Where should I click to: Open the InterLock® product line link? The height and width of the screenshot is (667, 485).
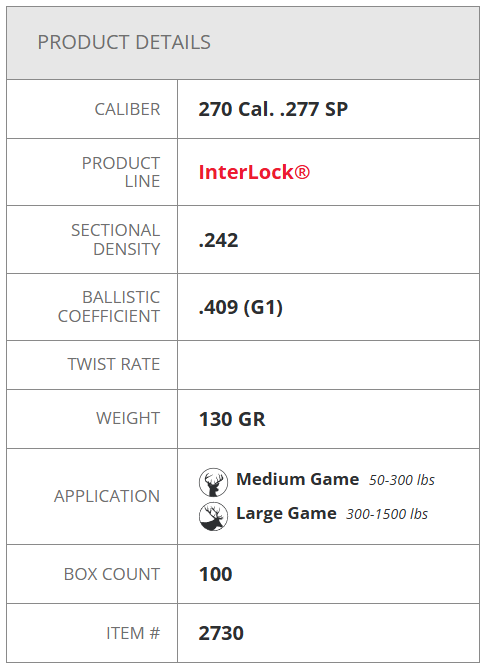pos(254,172)
